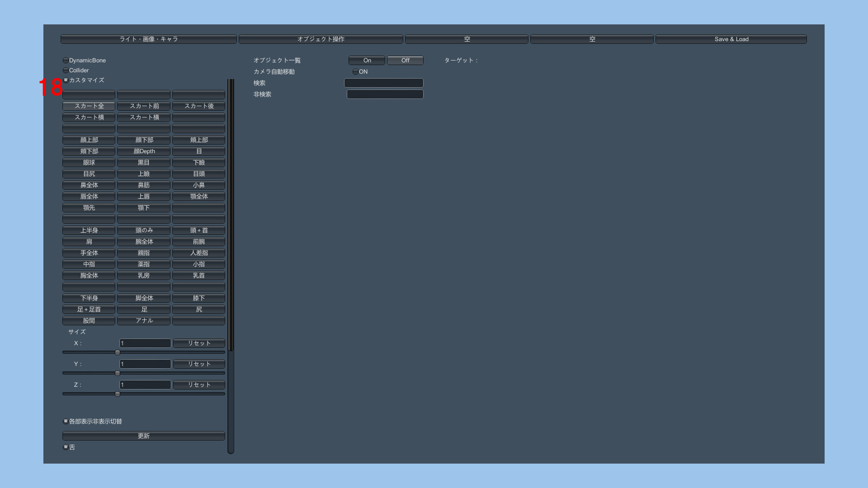Click the 検索 search field
The width and height of the screenshot is (868, 488).
coord(383,83)
